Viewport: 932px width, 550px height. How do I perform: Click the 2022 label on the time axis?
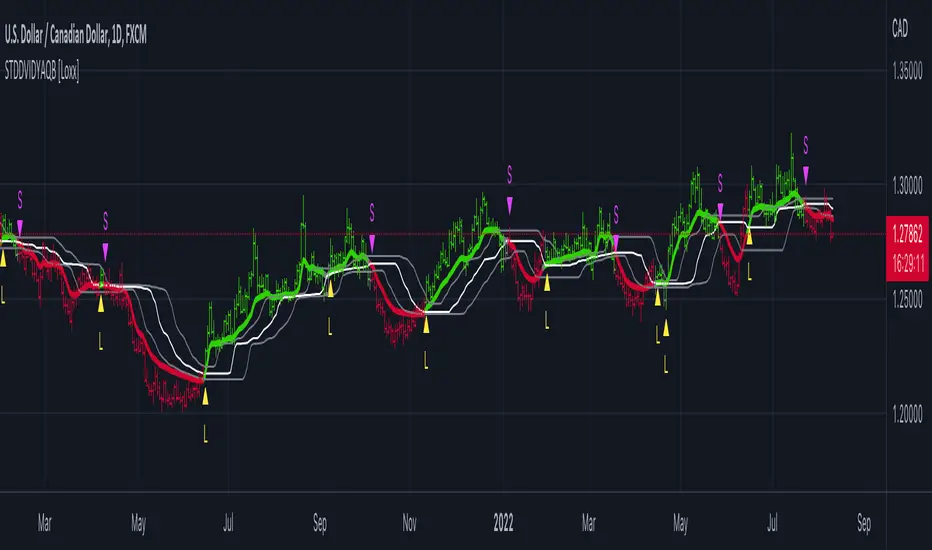tap(503, 523)
